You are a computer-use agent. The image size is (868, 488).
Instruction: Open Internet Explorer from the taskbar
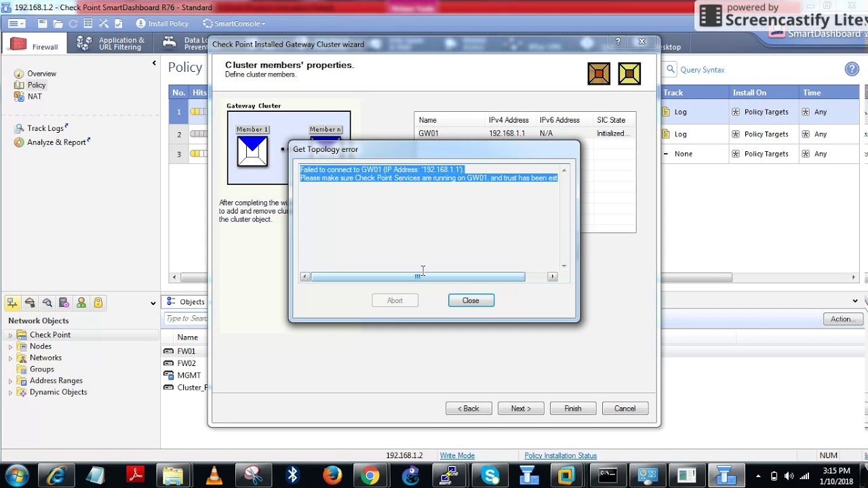[56, 476]
